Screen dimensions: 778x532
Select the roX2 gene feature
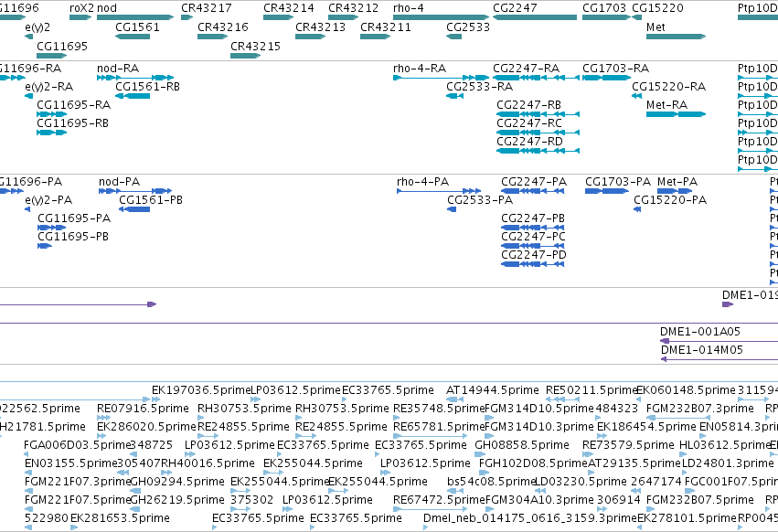click(80, 17)
